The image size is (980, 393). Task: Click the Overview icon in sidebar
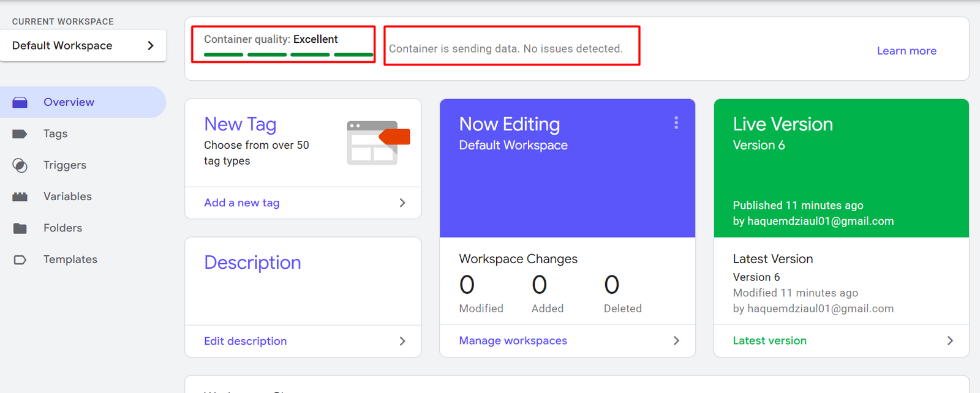point(20,102)
